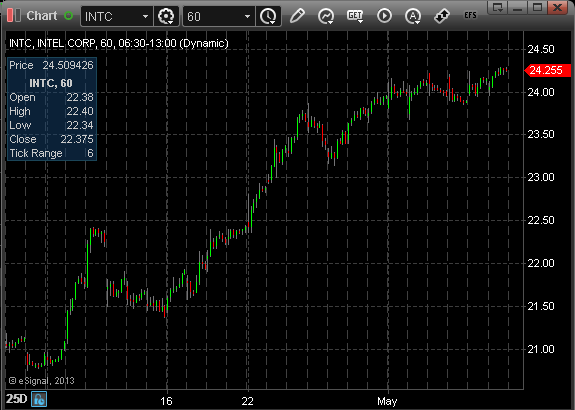Open the time template clock icon
The height and width of the screenshot is (410, 575).
(x=268, y=16)
